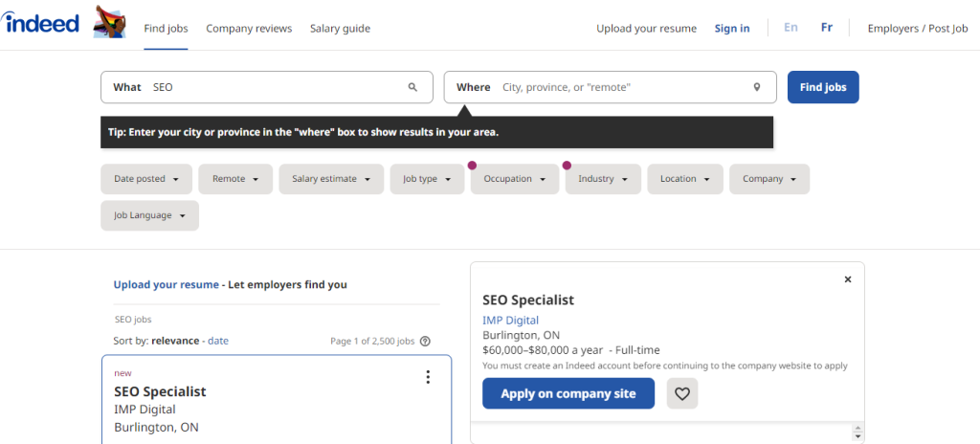Click Sign in link

(732, 28)
